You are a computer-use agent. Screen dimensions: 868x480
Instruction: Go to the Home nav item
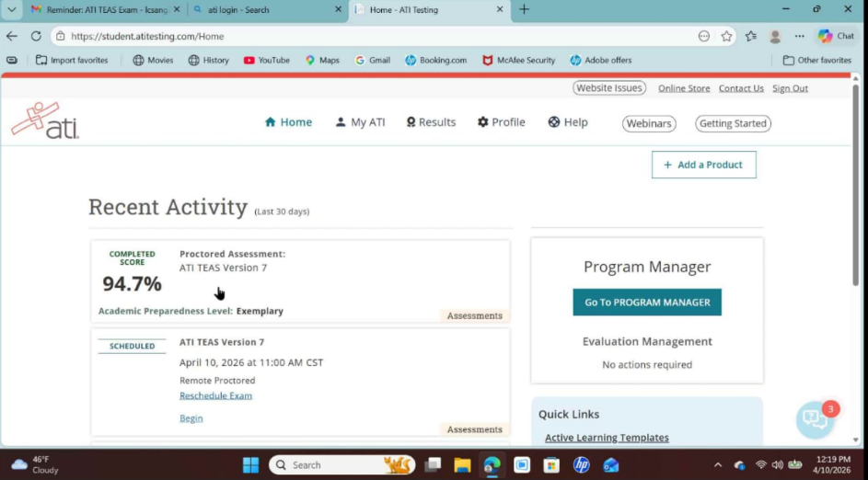tap(288, 122)
